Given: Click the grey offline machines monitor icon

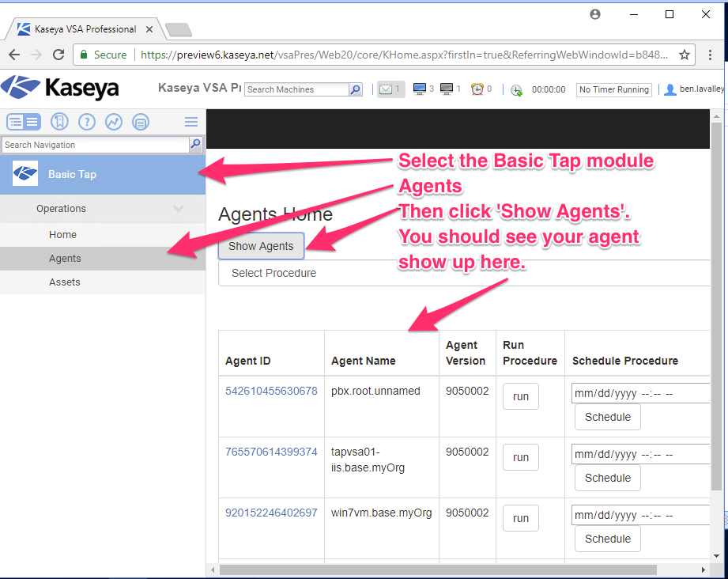Looking at the screenshot, I should (446, 89).
